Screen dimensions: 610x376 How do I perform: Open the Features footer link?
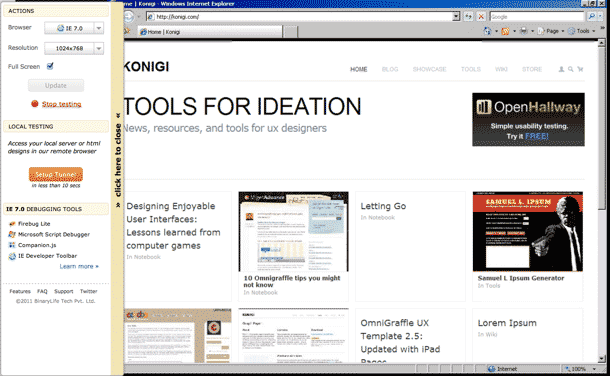pyautogui.click(x=20, y=291)
